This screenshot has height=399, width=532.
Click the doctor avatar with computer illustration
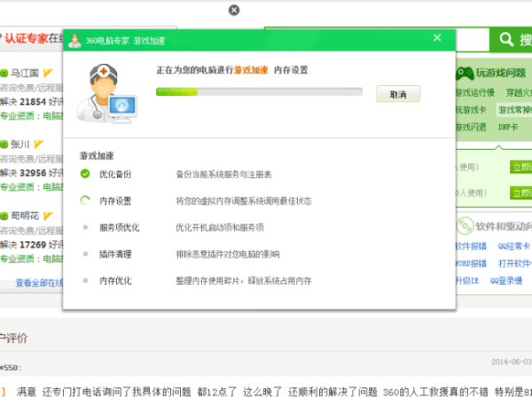coord(106,92)
